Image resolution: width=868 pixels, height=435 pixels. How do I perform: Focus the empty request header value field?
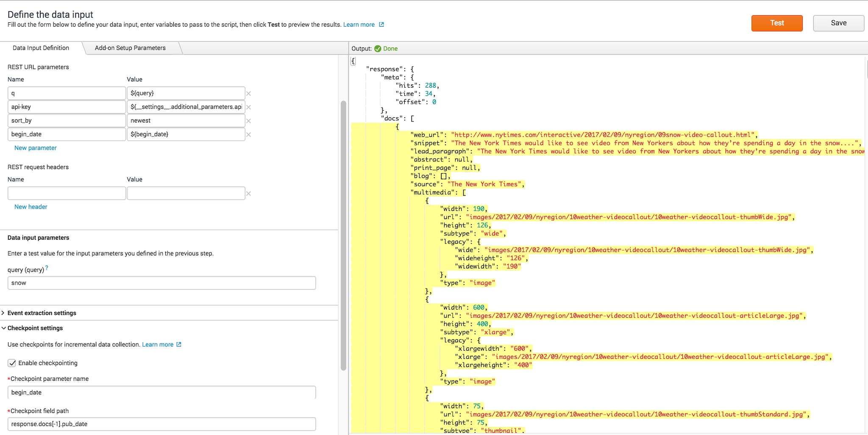186,193
